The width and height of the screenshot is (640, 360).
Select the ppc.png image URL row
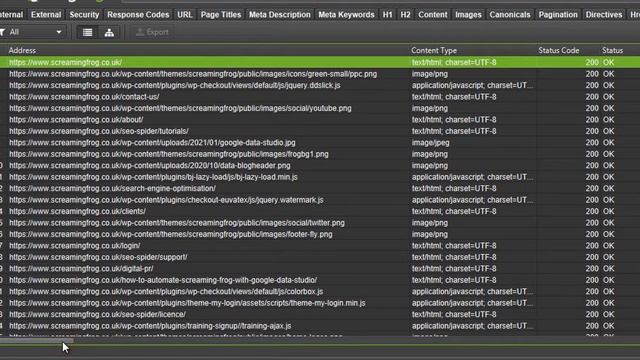point(320,74)
